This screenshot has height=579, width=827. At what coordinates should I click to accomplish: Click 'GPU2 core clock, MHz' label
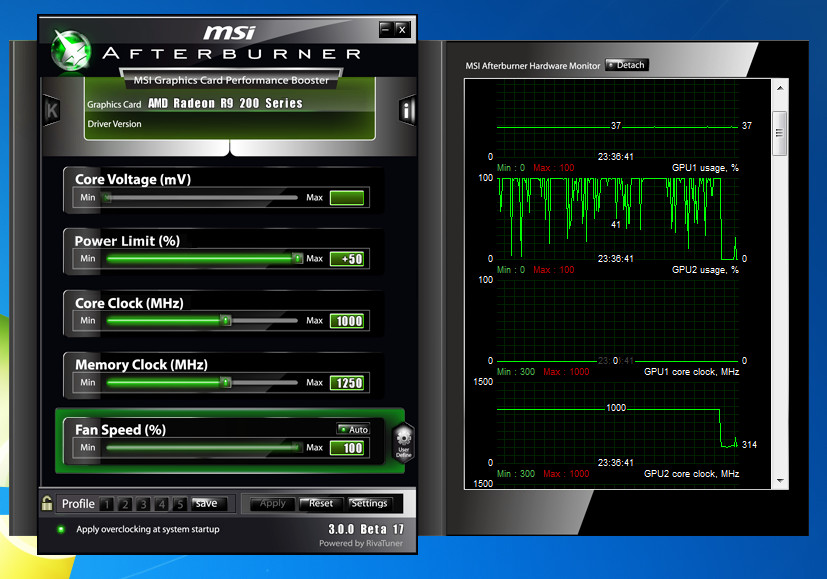point(691,474)
